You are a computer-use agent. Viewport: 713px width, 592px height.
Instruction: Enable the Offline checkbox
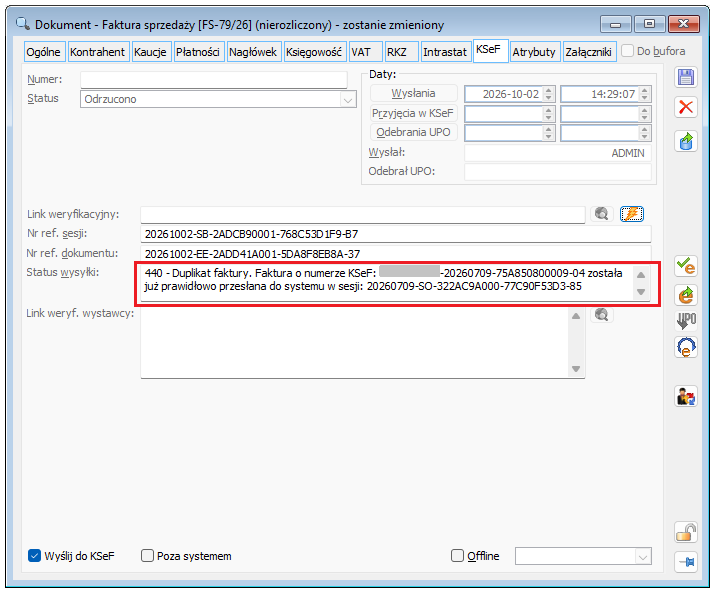click(457, 555)
